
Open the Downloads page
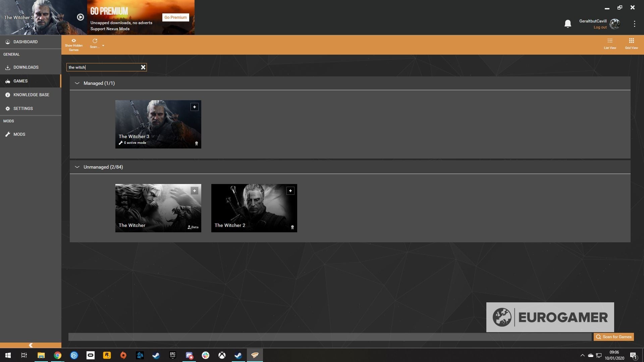coord(31,67)
